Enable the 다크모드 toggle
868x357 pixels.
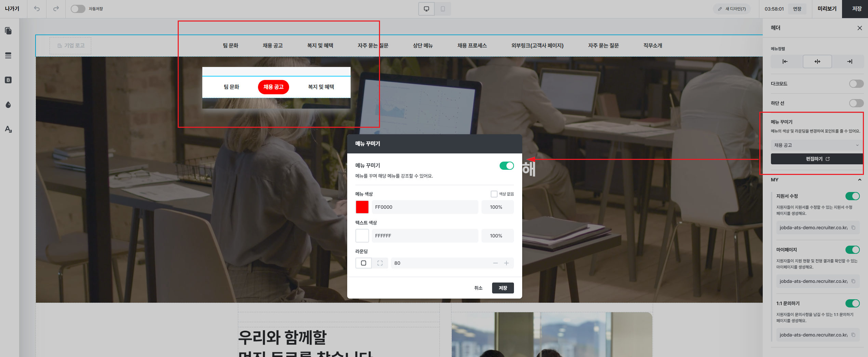[856, 84]
